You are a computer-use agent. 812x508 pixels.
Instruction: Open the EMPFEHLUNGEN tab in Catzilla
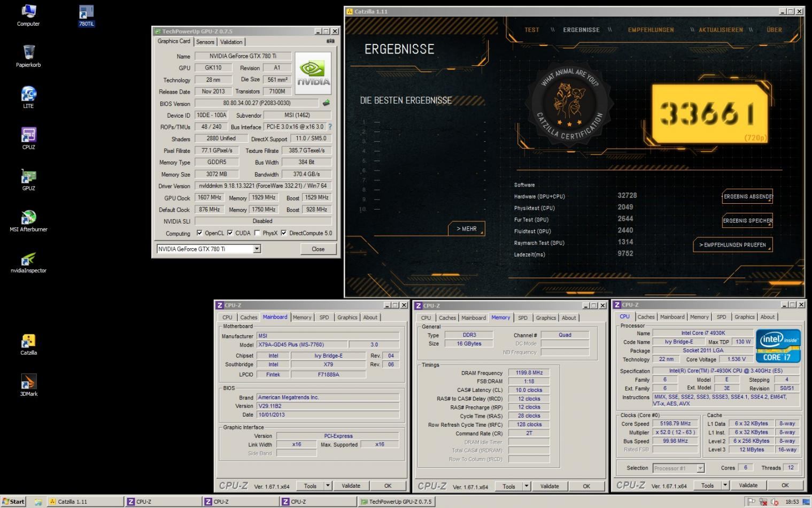(651, 30)
